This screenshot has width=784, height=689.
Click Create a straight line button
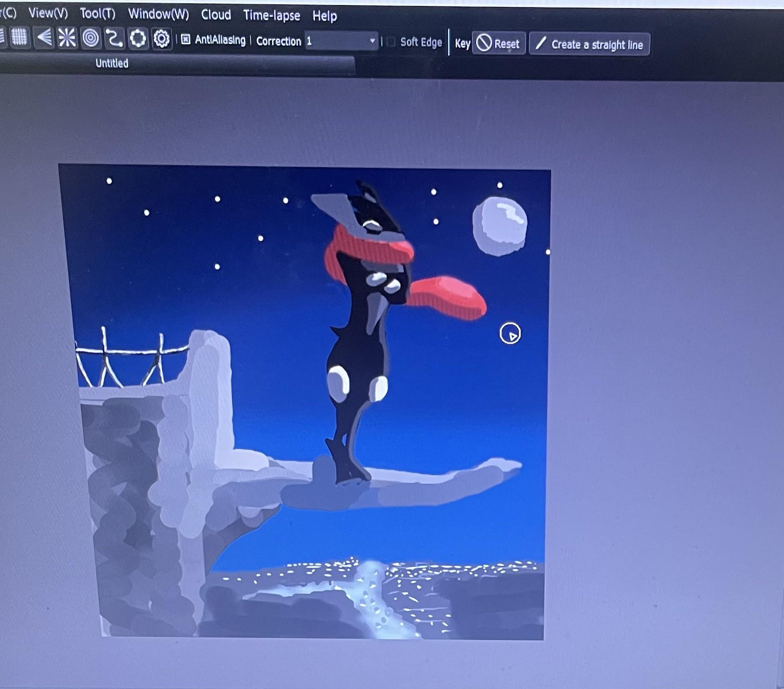(589, 44)
